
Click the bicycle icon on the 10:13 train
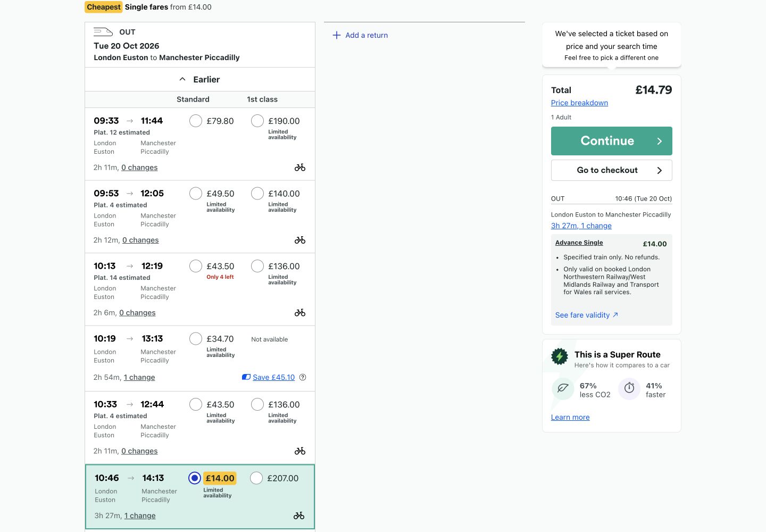[300, 313]
